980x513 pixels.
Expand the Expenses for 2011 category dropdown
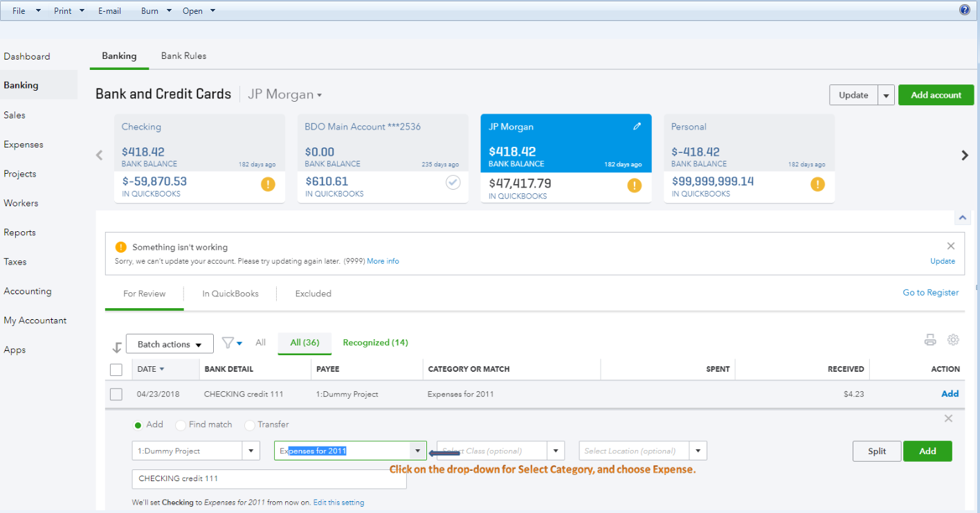(417, 451)
